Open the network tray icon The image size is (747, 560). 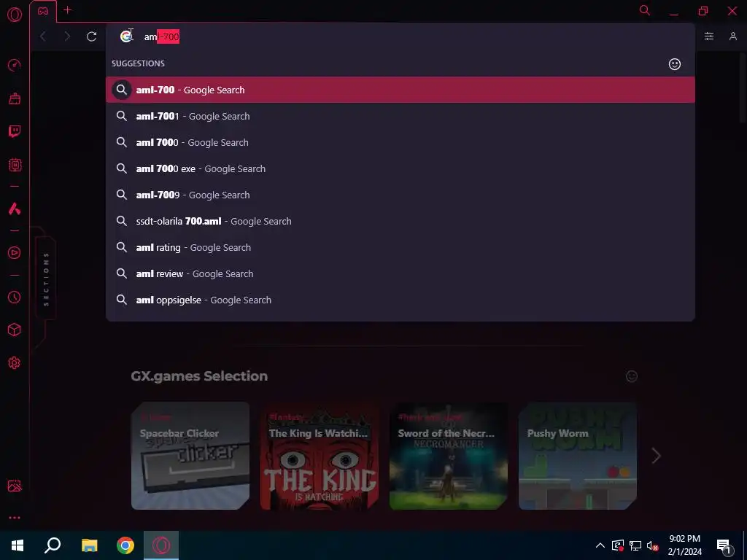pos(635,545)
